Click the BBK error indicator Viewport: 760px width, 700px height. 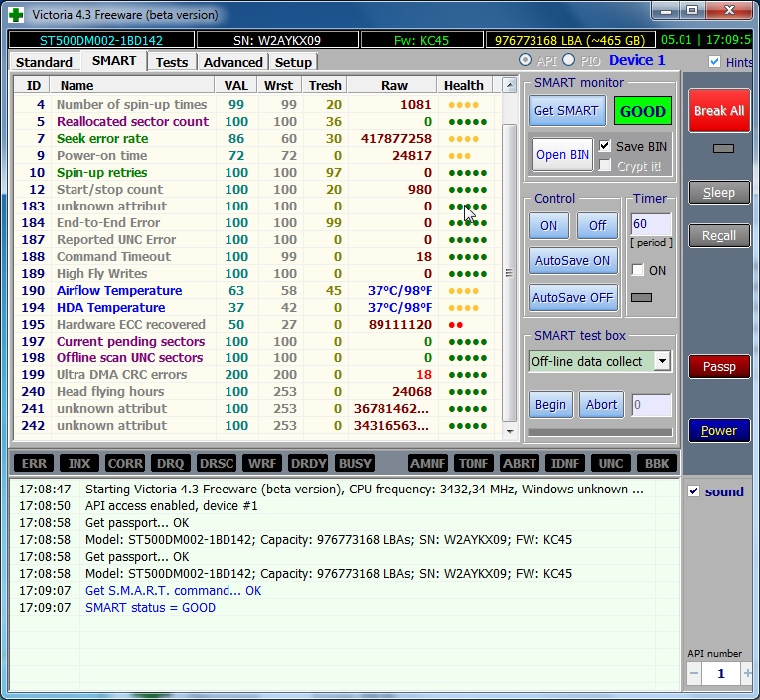(657, 464)
